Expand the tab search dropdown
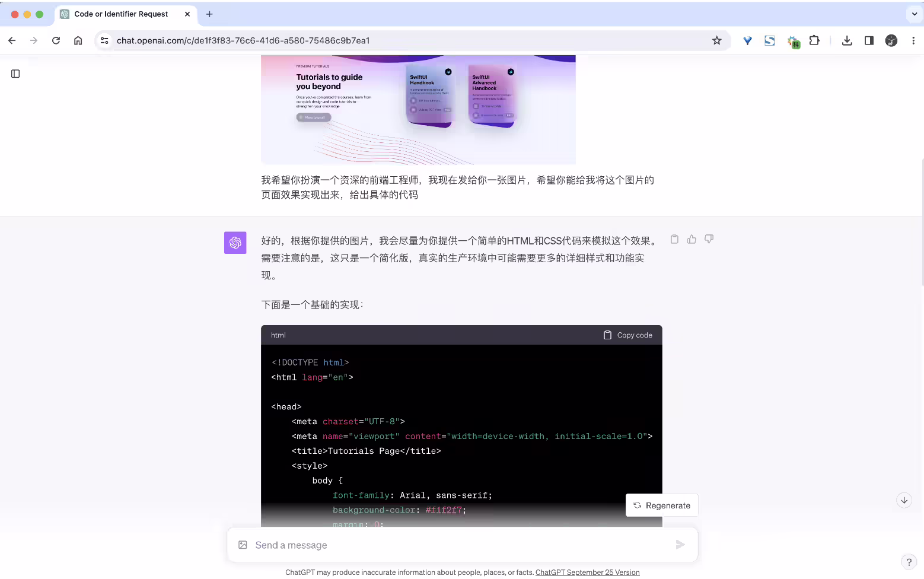Screen dimensions: 924x579 [914, 14]
